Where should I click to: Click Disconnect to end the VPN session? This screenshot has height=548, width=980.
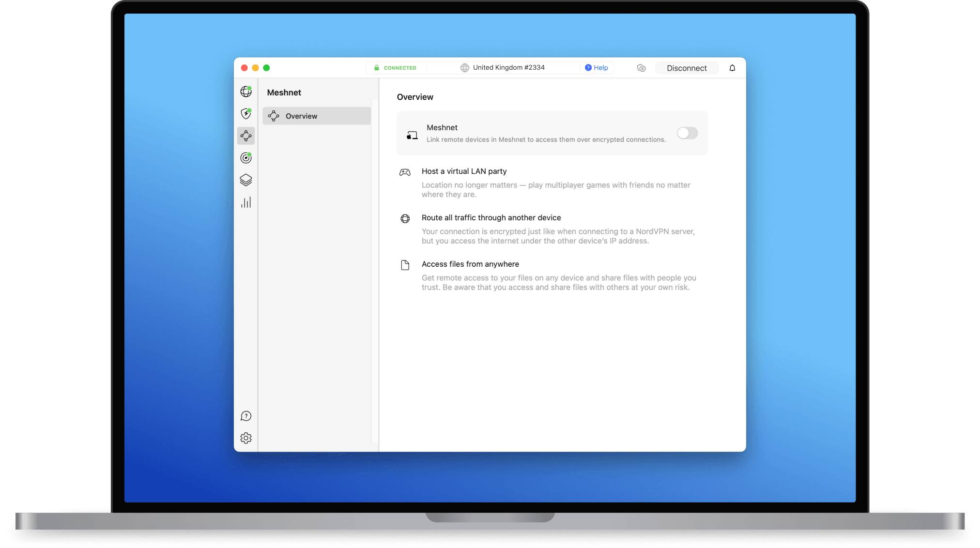686,68
